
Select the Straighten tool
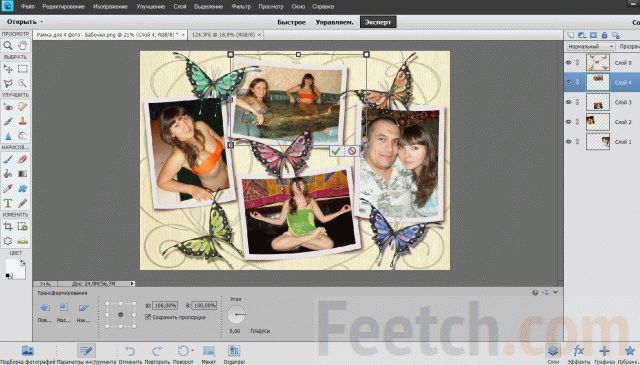pyautogui.click(x=22, y=241)
